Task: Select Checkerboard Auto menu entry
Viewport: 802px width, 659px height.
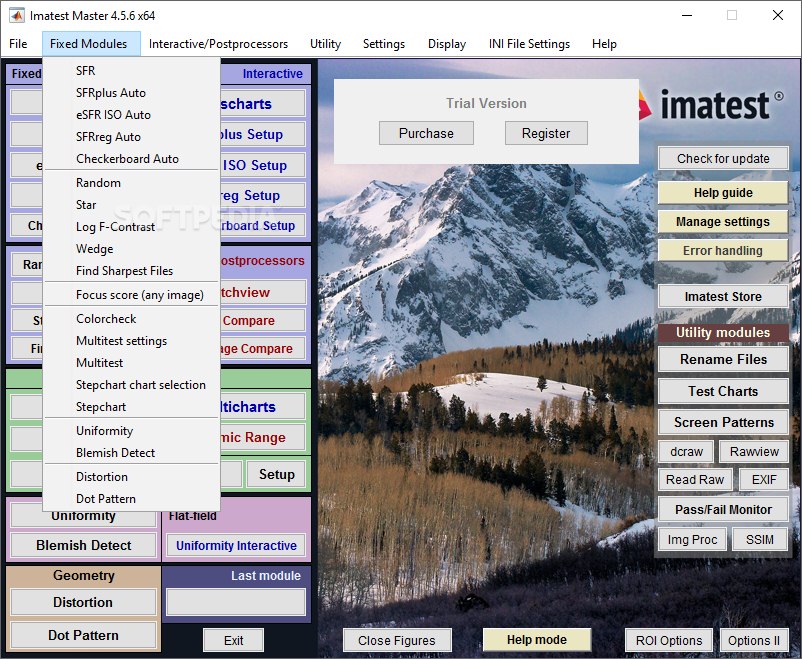Action: [132, 159]
